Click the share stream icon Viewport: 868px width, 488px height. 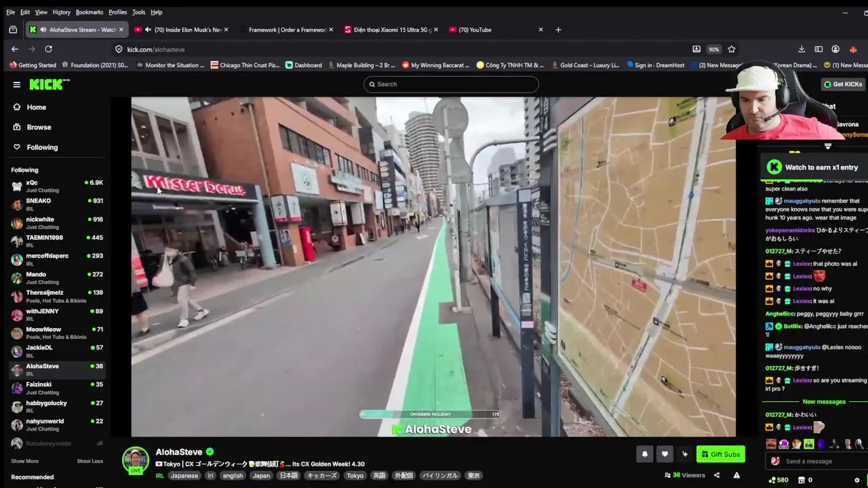click(716, 475)
